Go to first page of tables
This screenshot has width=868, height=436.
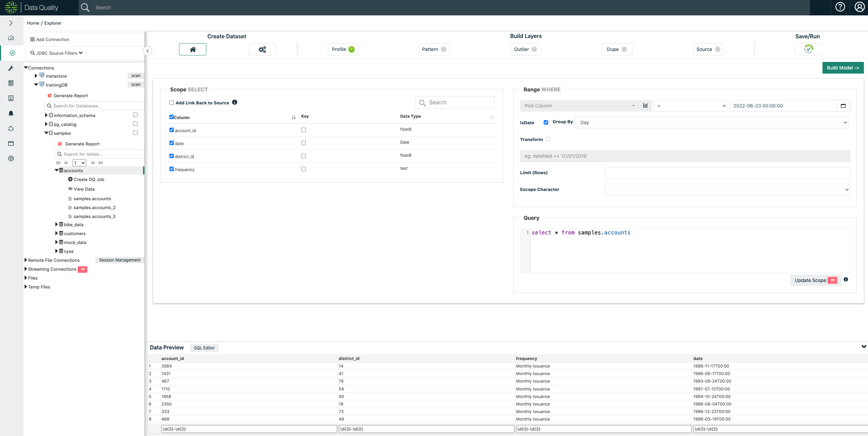(58, 163)
